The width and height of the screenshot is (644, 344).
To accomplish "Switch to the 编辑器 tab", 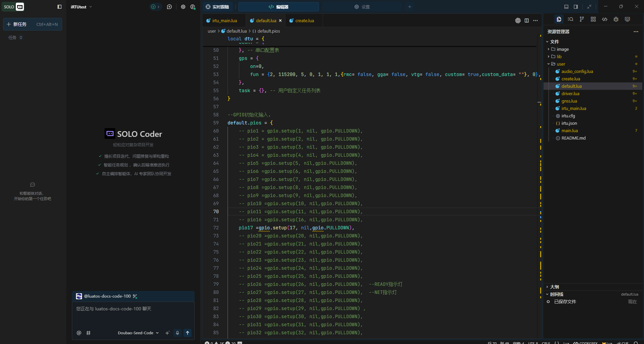I will click(x=278, y=7).
